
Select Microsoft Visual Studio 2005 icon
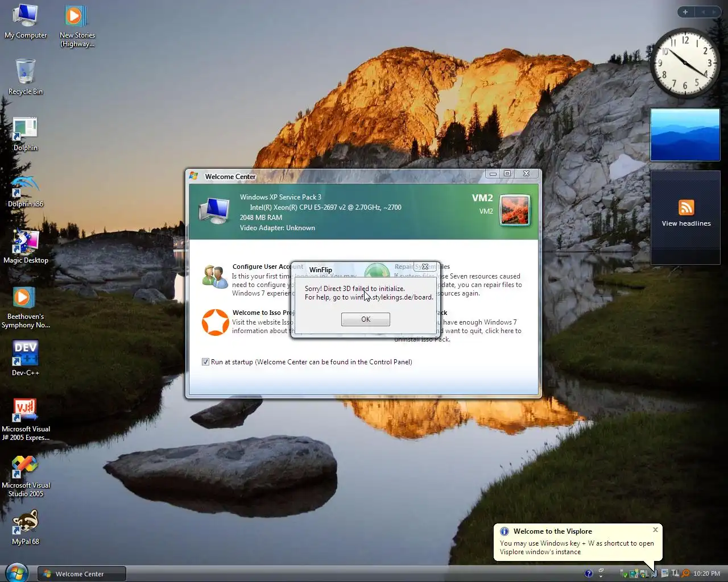click(26, 476)
